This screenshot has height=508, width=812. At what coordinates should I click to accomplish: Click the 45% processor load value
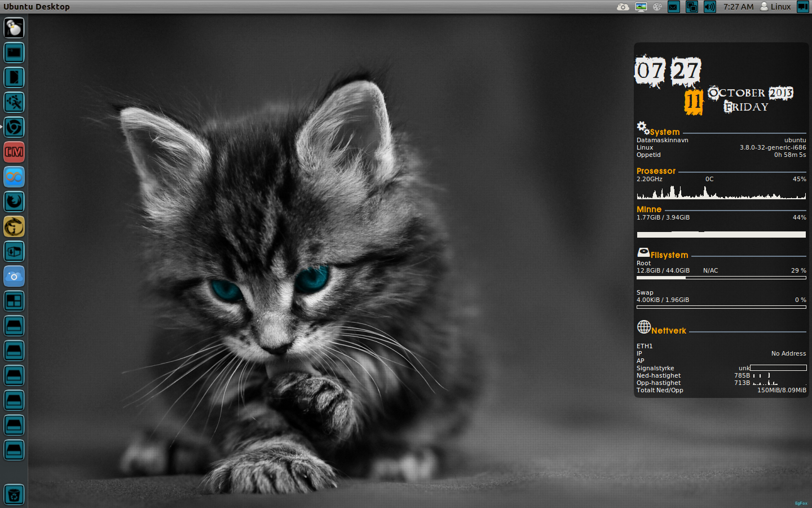coord(800,179)
